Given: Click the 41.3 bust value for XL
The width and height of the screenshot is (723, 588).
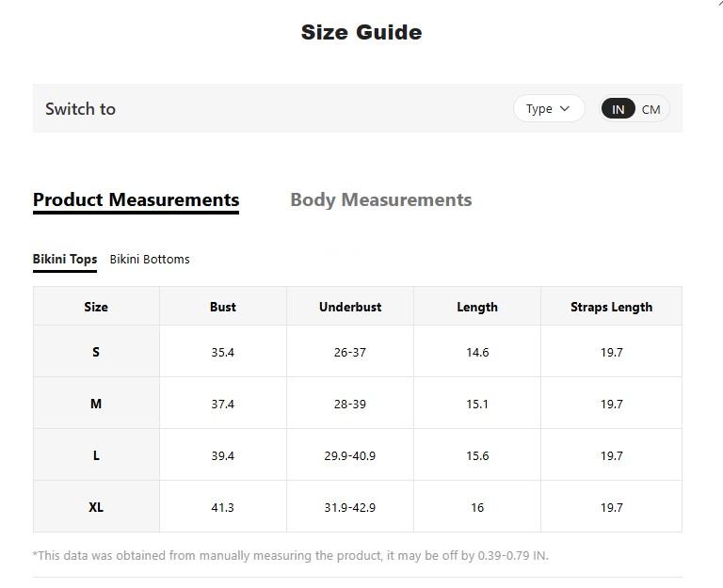Looking at the screenshot, I should (x=223, y=507).
